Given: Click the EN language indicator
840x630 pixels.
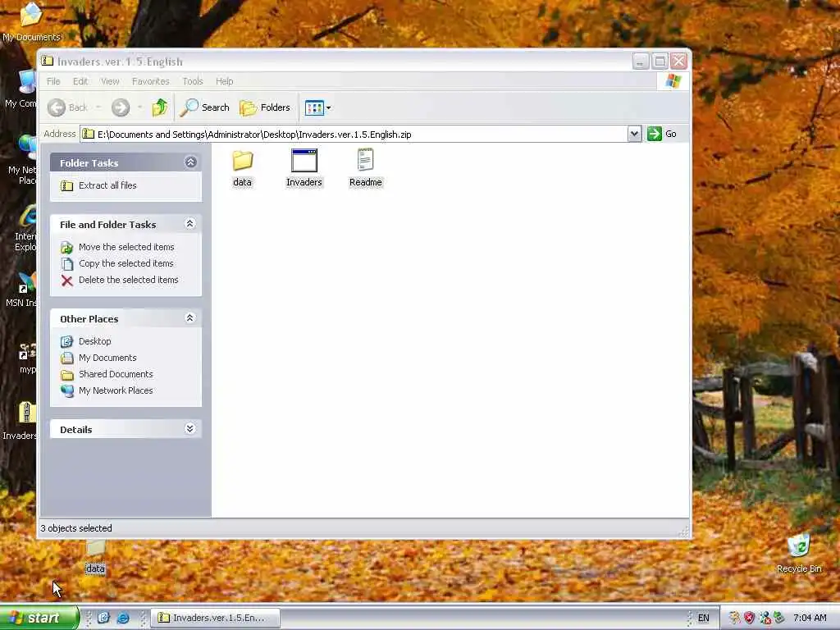Looking at the screenshot, I should (703, 618).
